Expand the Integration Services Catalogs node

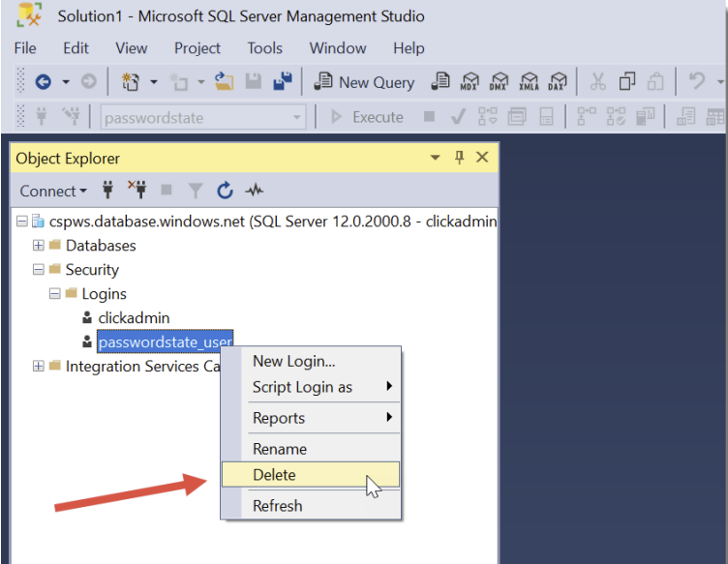39,366
